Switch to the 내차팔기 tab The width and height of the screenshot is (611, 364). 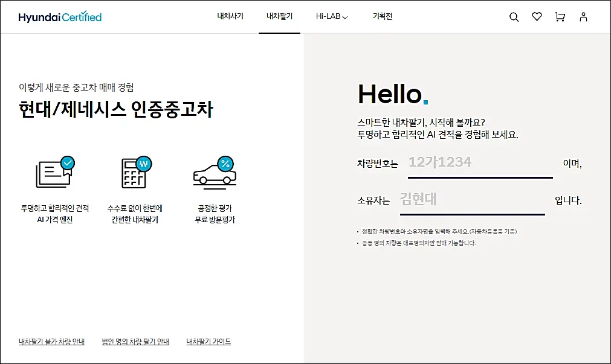(279, 17)
